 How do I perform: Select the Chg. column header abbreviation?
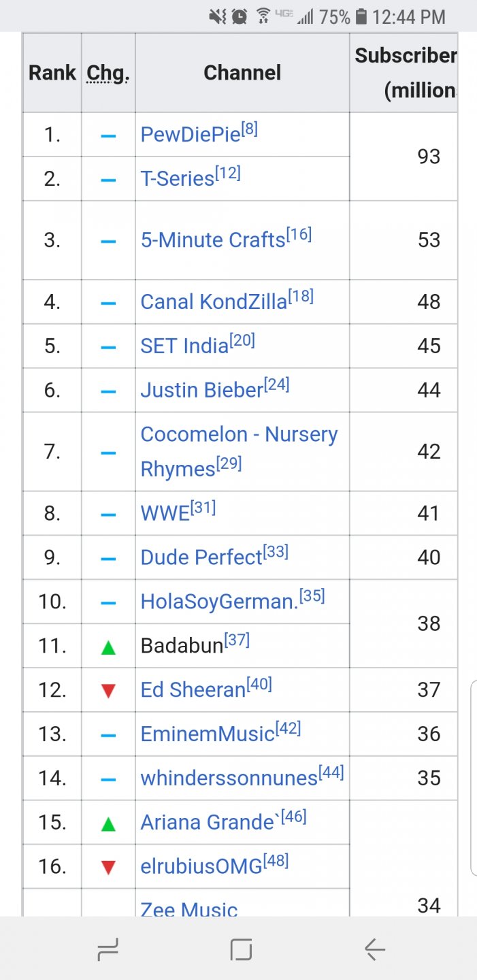(108, 73)
